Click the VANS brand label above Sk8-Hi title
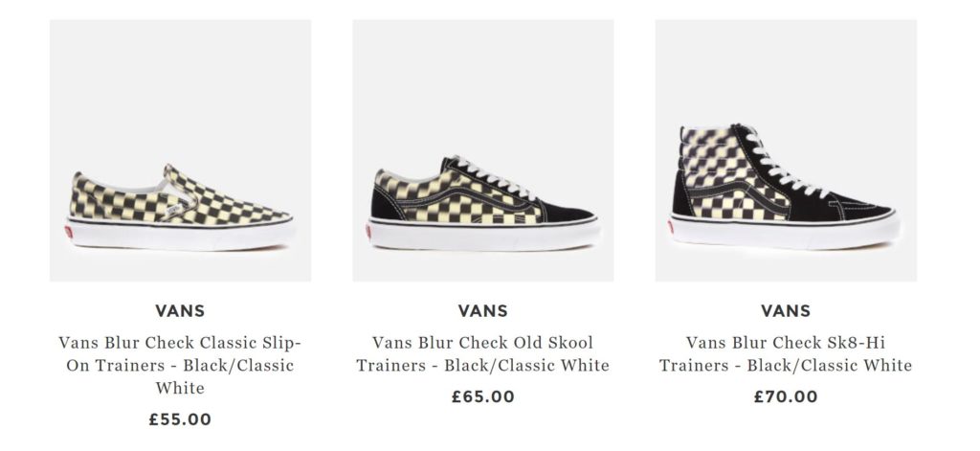The width and height of the screenshot is (980, 451). pyautogui.click(x=785, y=310)
